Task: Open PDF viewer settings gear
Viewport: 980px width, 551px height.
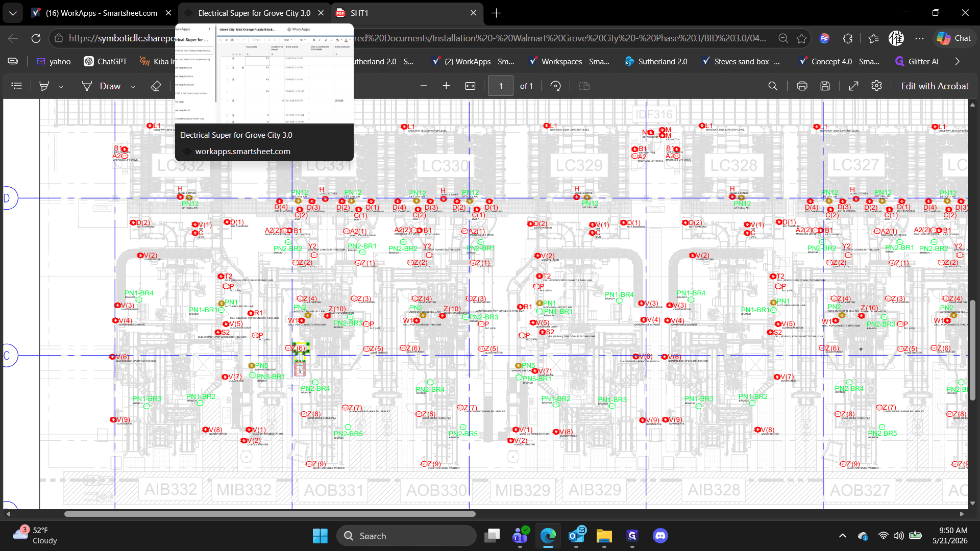Action: [876, 86]
